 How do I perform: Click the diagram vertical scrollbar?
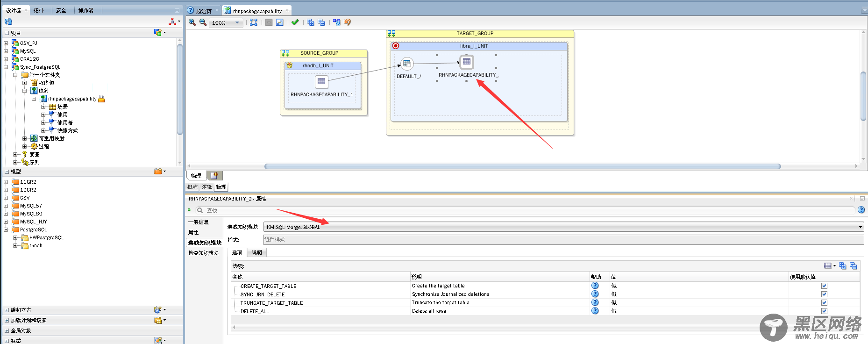863,96
